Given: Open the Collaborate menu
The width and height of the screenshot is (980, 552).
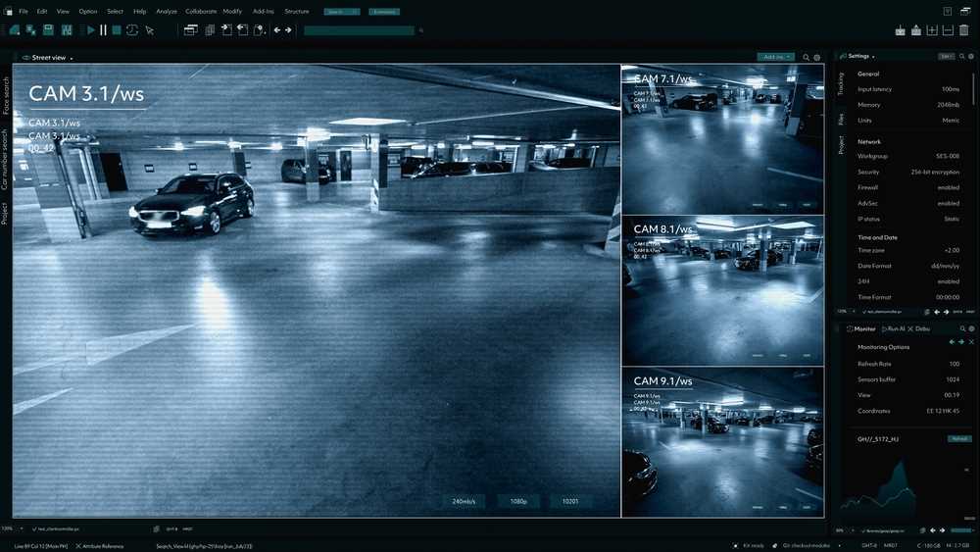Looking at the screenshot, I should click(x=201, y=11).
